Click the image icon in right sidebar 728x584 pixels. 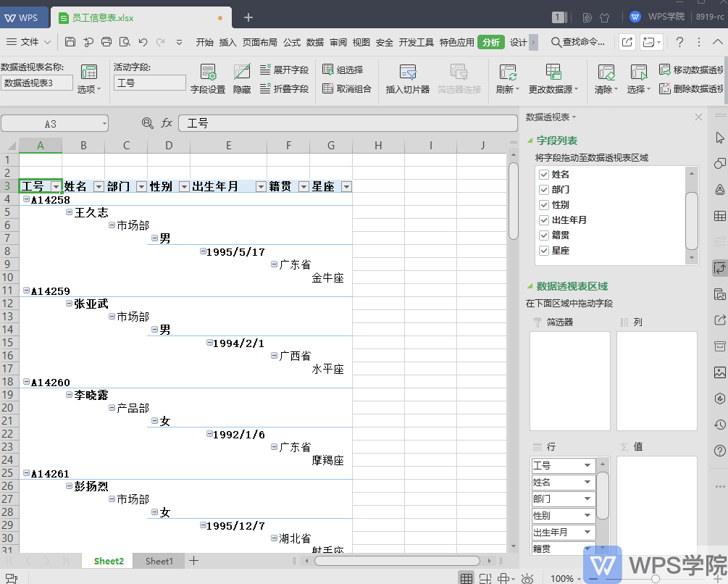(719, 372)
